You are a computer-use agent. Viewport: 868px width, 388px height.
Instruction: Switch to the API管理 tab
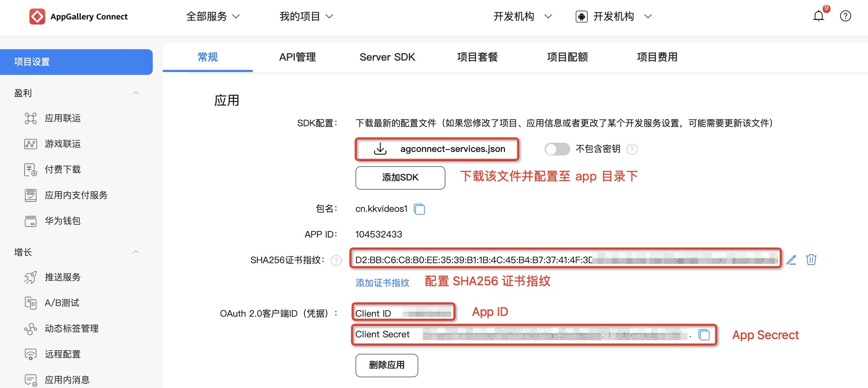click(298, 57)
